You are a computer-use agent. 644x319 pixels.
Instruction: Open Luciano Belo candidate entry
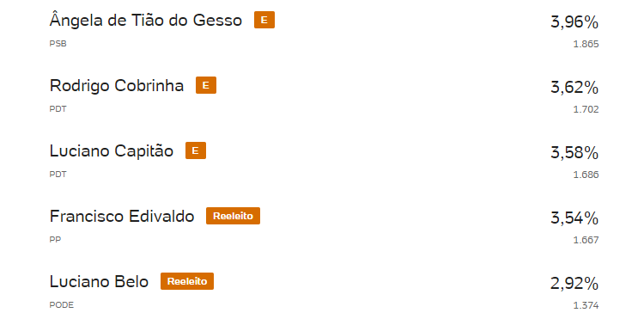coord(99,281)
